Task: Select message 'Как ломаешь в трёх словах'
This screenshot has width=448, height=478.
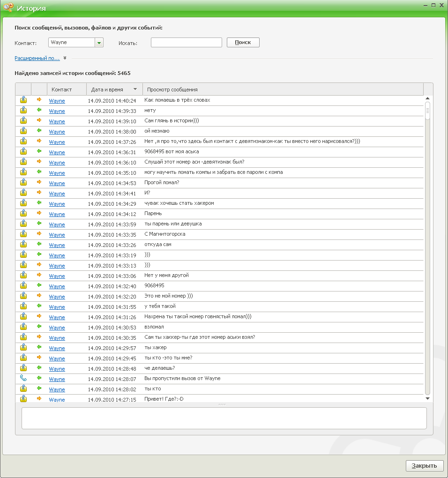Action: coord(177,100)
